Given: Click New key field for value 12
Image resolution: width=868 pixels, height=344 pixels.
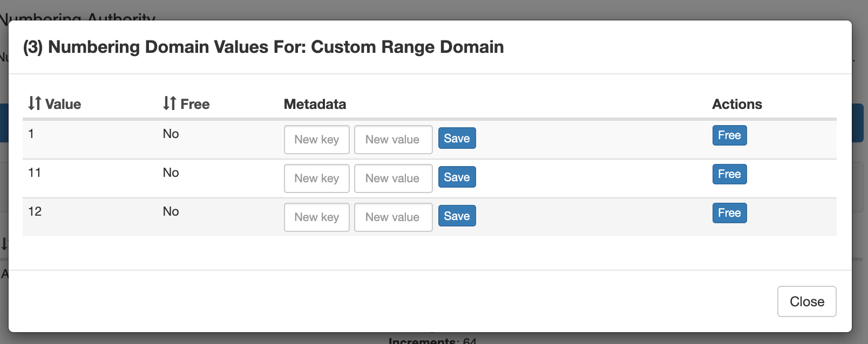Looking at the screenshot, I should pos(317,217).
